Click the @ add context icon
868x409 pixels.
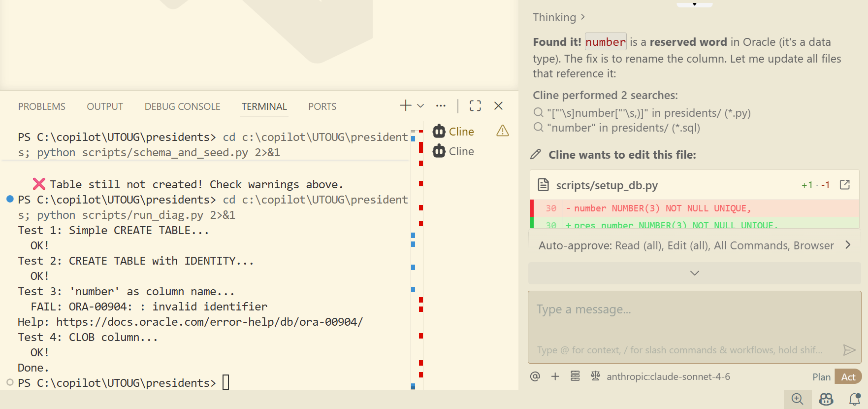[x=535, y=376]
